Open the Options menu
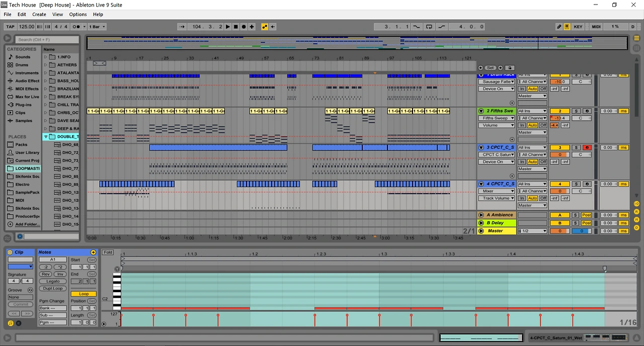 coord(78,15)
